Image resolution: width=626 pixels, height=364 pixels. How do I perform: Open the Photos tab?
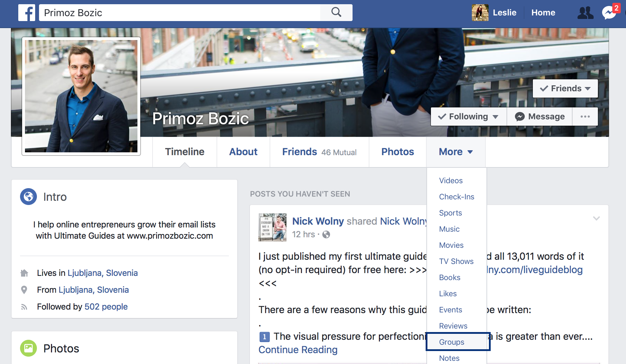[x=398, y=152]
